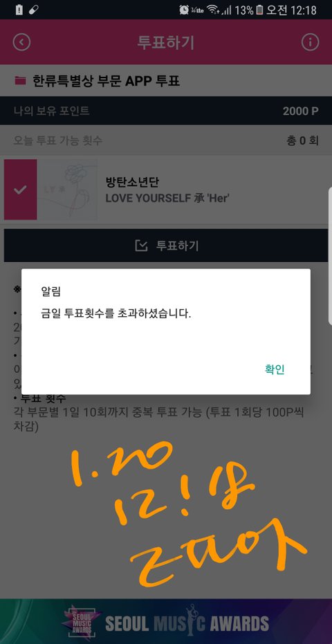Tap the battery level icon in status bar
The width and height of the screenshot is (332, 644).
(259, 10)
